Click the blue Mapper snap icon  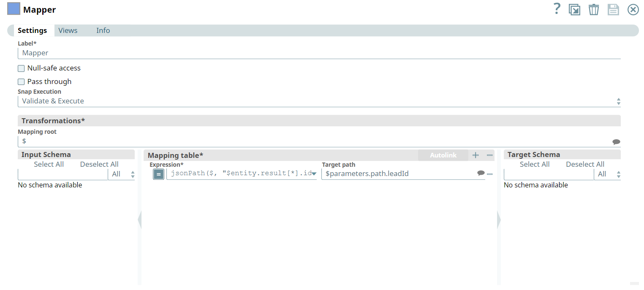tap(14, 9)
